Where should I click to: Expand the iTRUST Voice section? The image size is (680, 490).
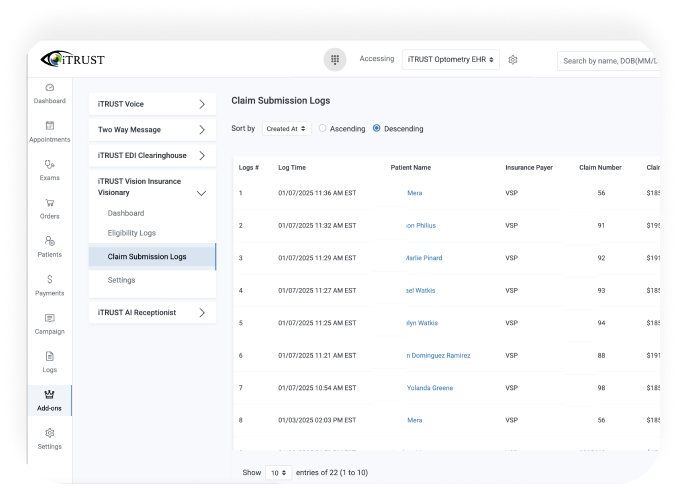(152, 104)
